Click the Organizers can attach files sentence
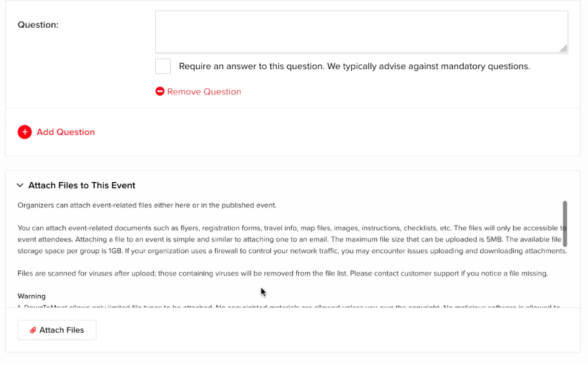This screenshot has height=365, width=588. tap(147, 205)
